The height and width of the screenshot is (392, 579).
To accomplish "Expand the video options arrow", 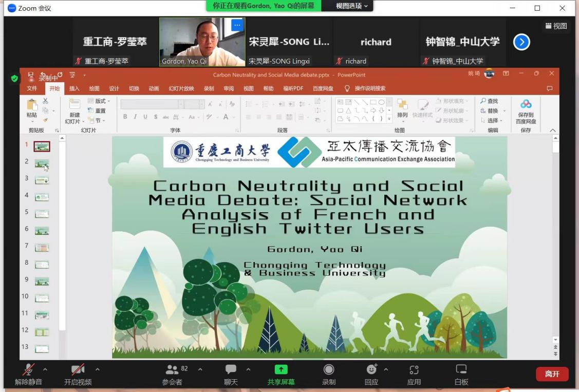I will (x=98, y=369).
